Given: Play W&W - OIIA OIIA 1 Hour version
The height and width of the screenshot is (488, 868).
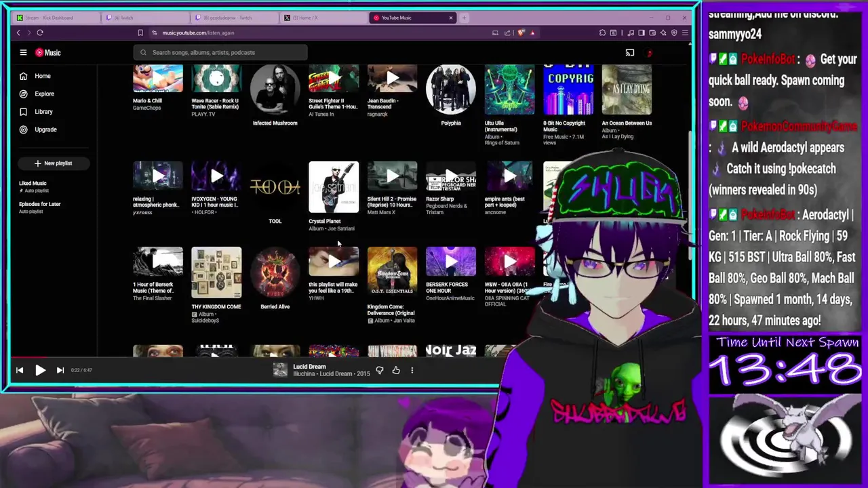Looking at the screenshot, I should (x=509, y=262).
